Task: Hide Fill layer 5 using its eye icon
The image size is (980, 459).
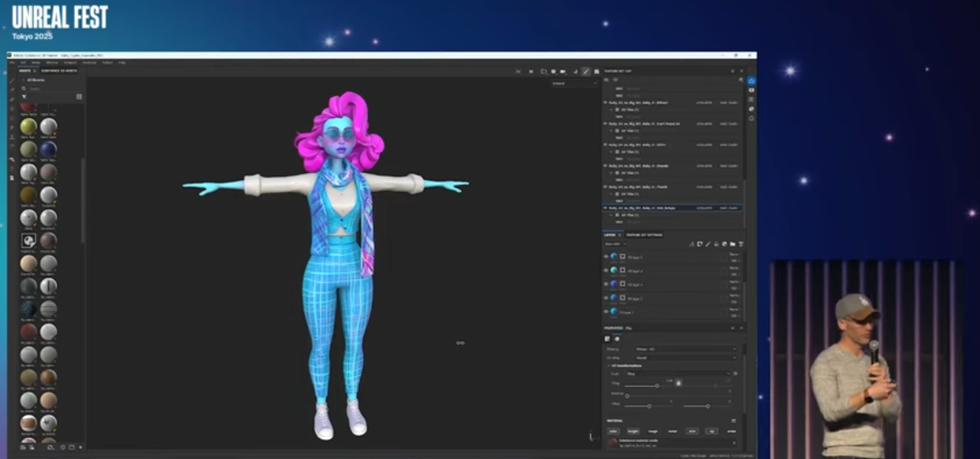Action: 606,257
